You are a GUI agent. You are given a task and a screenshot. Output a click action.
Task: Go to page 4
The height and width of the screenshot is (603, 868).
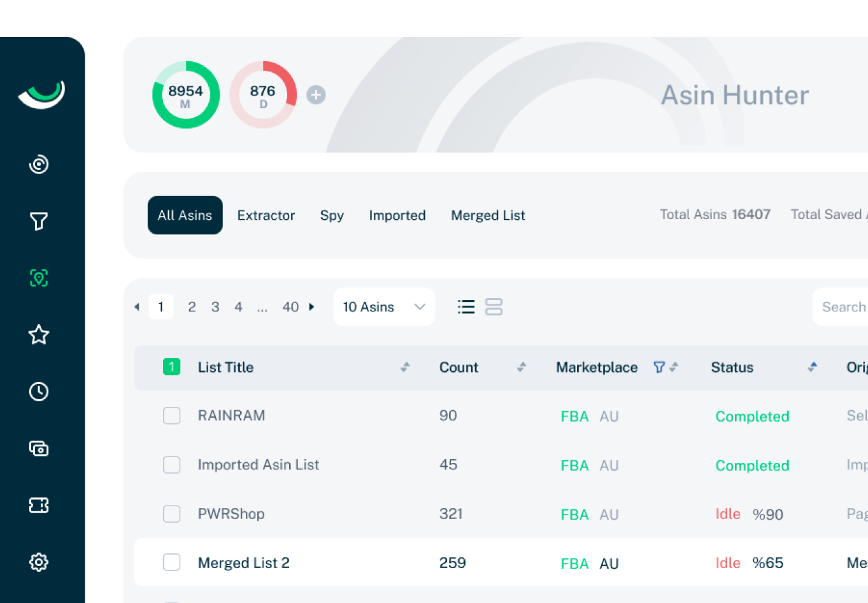pyautogui.click(x=238, y=307)
